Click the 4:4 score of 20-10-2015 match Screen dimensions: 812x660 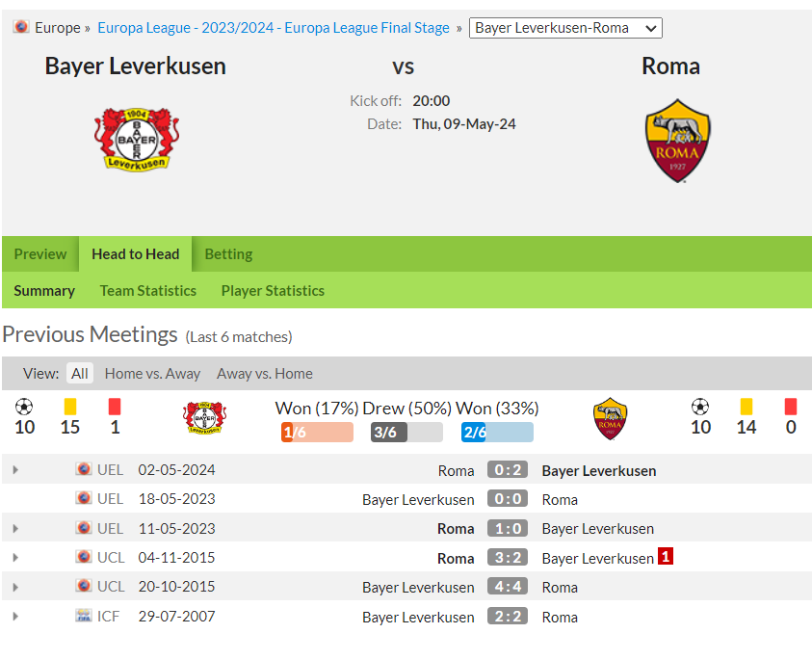point(507,587)
